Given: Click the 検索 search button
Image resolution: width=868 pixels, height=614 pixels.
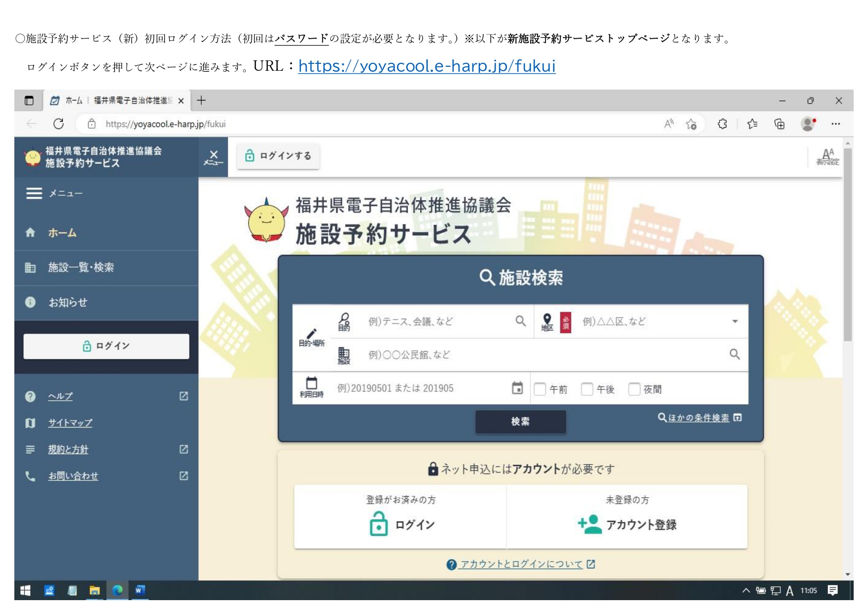Looking at the screenshot, I should pos(520,422).
